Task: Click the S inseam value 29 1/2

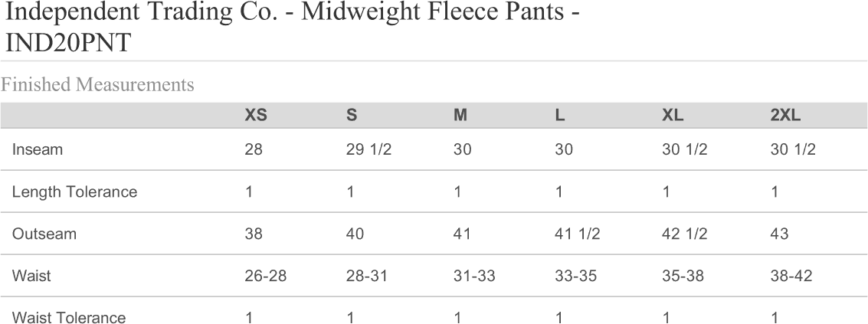Action: coord(369,150)
